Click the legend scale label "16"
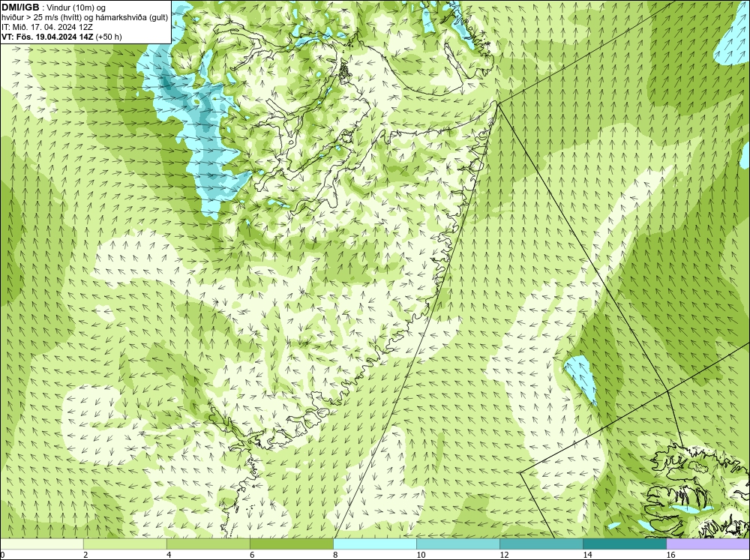Image resolution: width=750 pixels, height=560 pixels. [670, 555]
